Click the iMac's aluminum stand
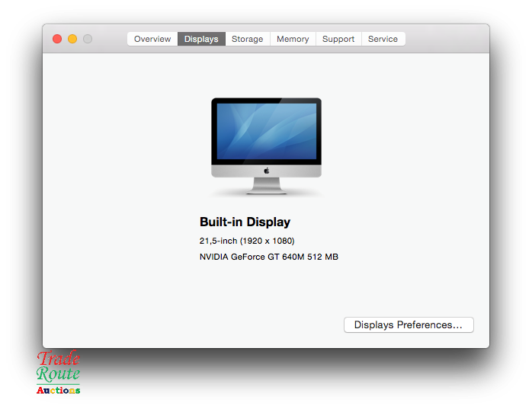Viewport: 532px width, 409px height. [x=266, y=184]
